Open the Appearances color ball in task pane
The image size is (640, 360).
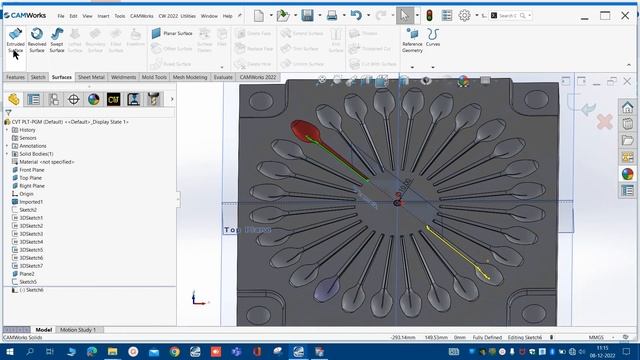point(627,174)
